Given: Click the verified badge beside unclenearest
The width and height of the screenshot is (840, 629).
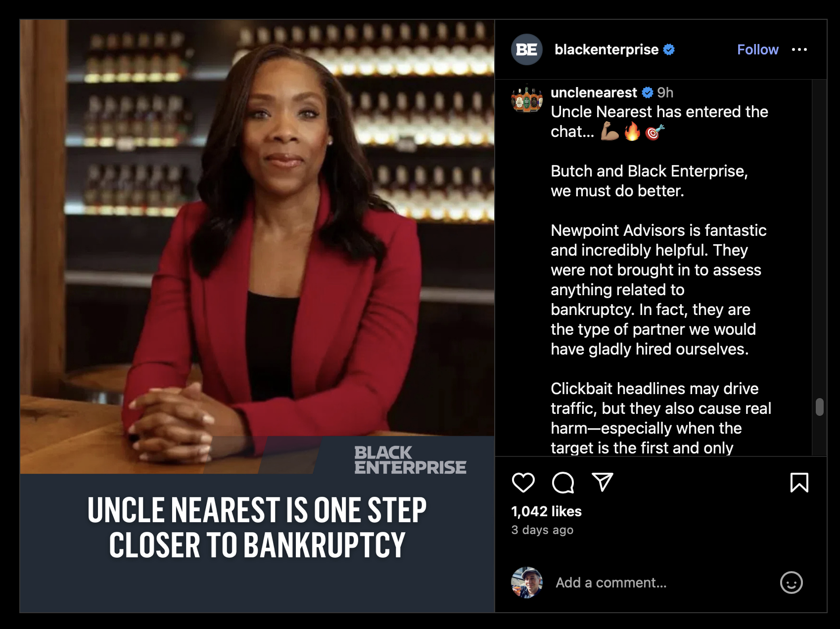Looking at the screenshot, I should [x=648, y=92].
